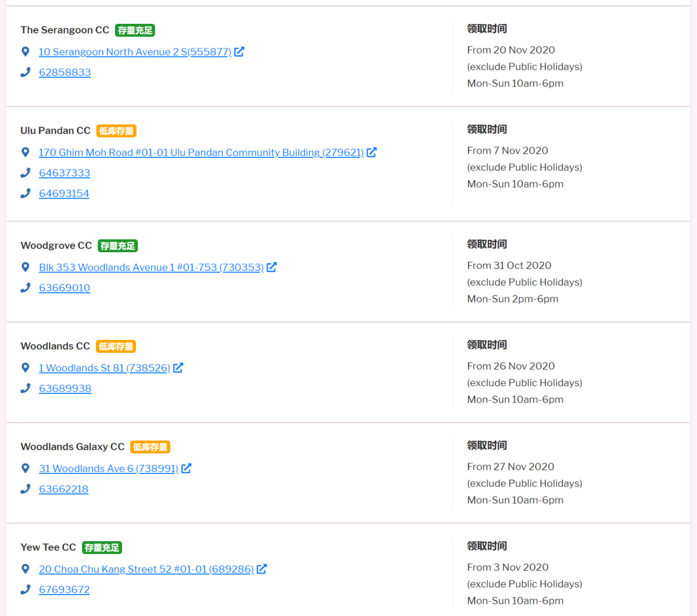Click map pin icon under The Serangoon CC

click(x=25, y=52)
